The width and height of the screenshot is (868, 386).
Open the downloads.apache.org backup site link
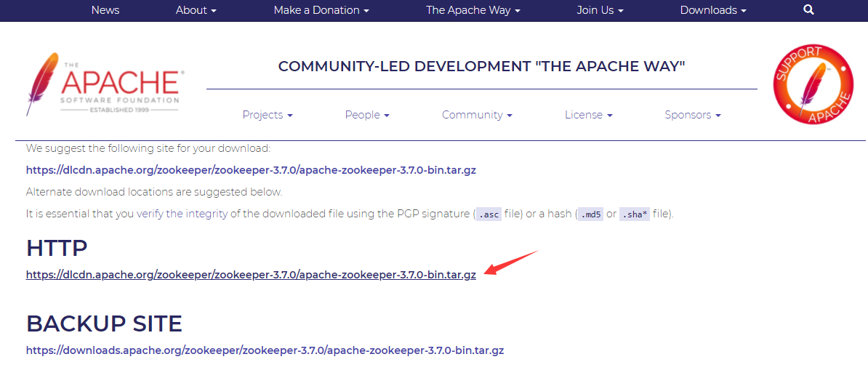tap(265, 350)
